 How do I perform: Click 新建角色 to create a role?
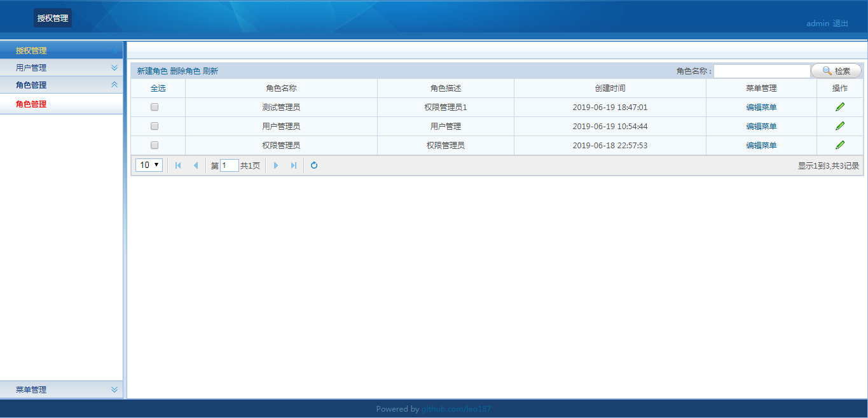point(153,71)
